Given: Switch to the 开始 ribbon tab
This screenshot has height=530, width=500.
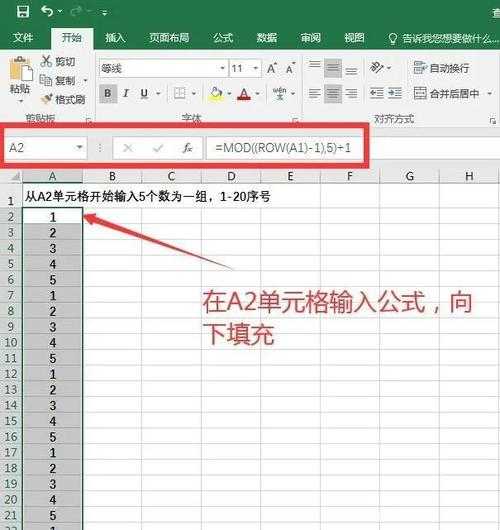Looking at the screenshot, I should pos(72,37).
